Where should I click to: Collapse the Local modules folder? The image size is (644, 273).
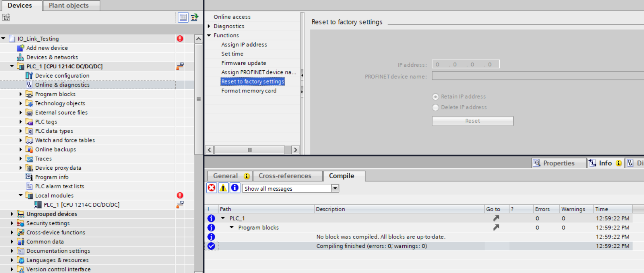point(21,195)
